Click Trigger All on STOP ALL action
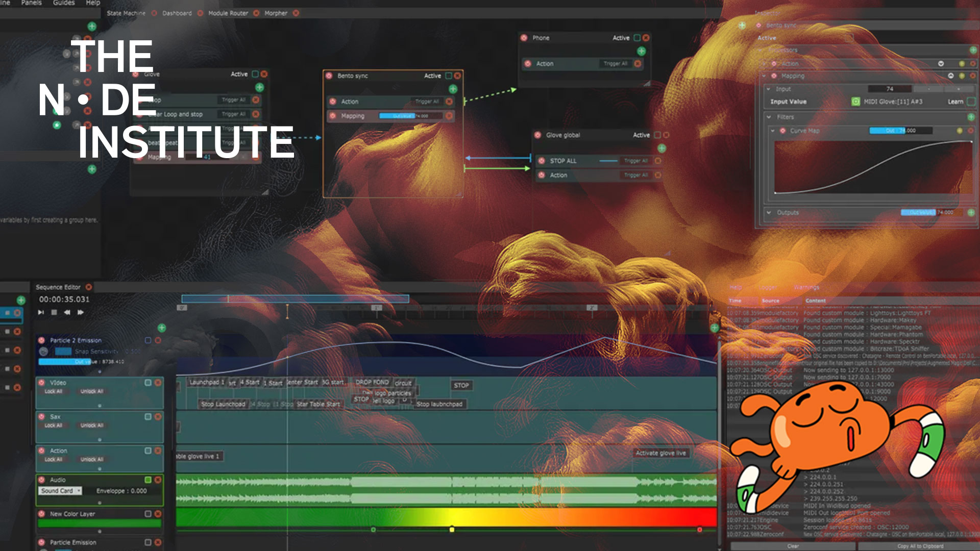Viewport: 980px width, 551px height. tap(635, 161)
